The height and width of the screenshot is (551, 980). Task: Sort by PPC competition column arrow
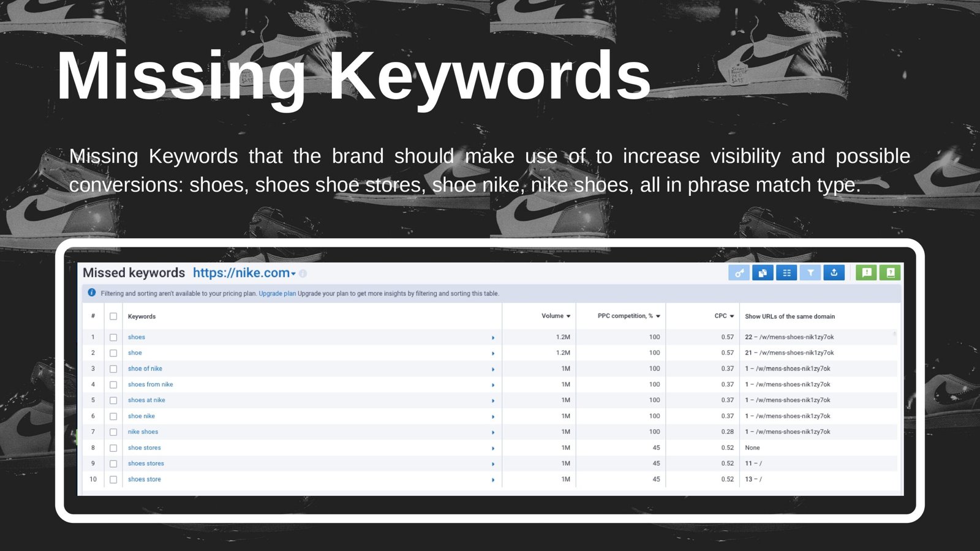click(x=658, y=317)
